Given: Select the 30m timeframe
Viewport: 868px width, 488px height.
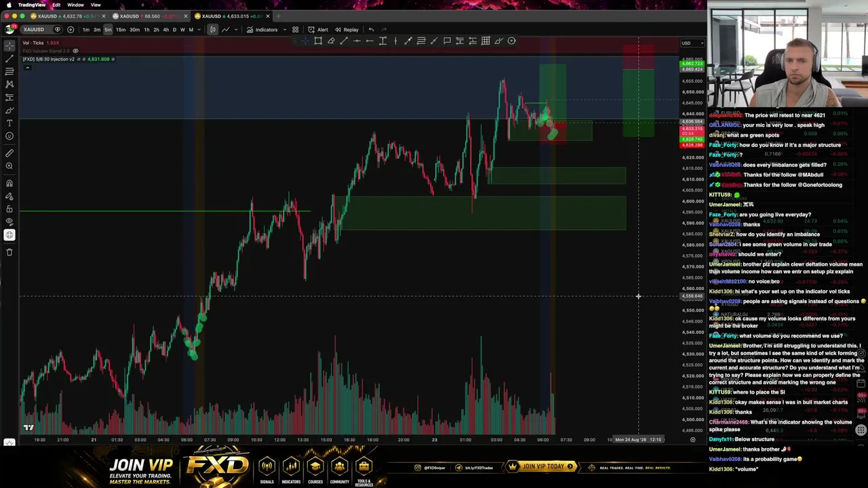Looking at the screenshot, I should (134, 30).
